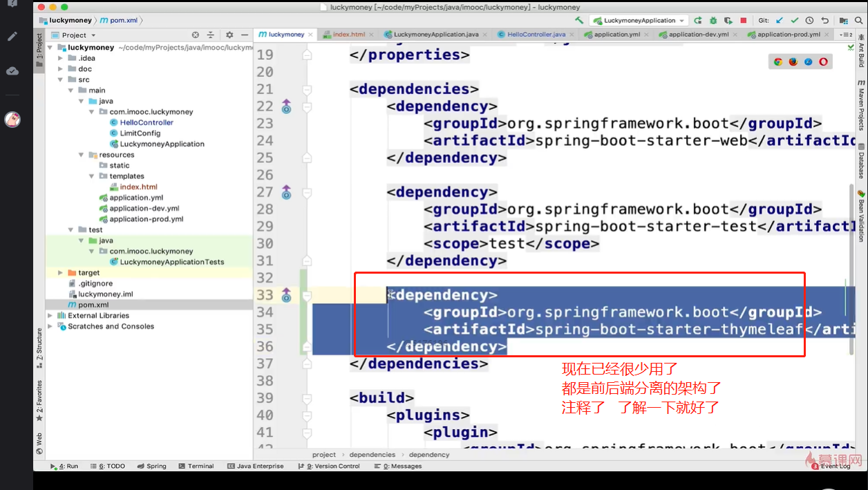Collapse the templates folder
The height and width of the screenshot is (490, 868).
point(92,176)
